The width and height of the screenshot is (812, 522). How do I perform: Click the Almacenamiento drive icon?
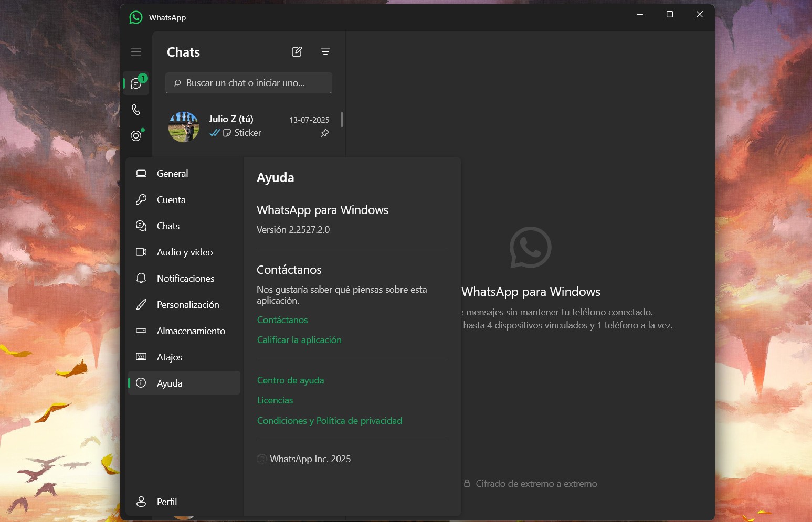click(x=141, y=331)
